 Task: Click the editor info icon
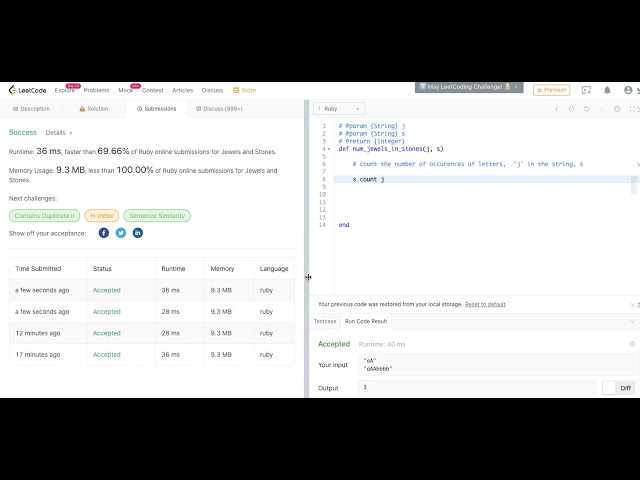(556, 109)
